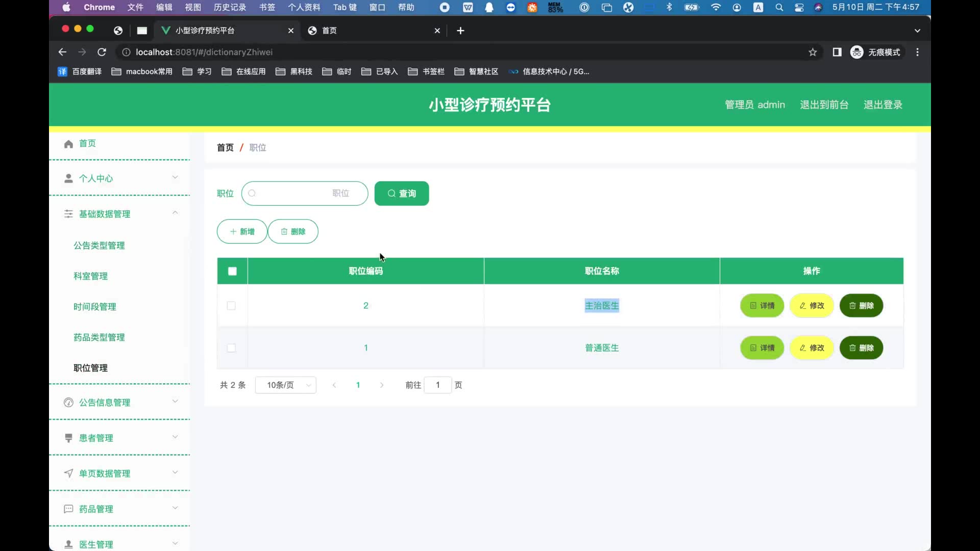
Task: Expand the 单页数据管理 chevron
Action: coord(175,472)
